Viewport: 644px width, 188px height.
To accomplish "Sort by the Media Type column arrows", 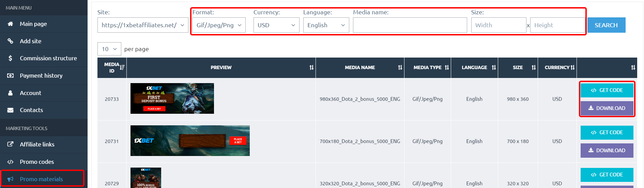I will [x=447, y=67].
